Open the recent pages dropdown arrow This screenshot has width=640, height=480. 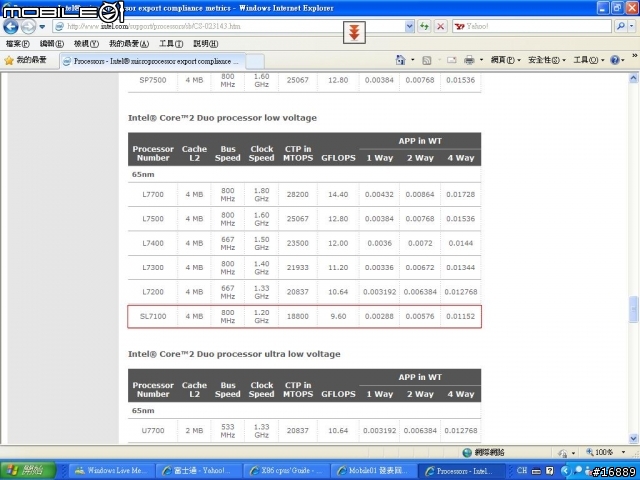click(42, 27)
